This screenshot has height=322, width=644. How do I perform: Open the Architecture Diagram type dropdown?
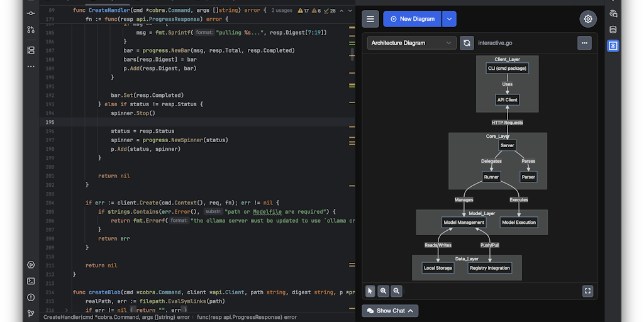pos(411,43)
